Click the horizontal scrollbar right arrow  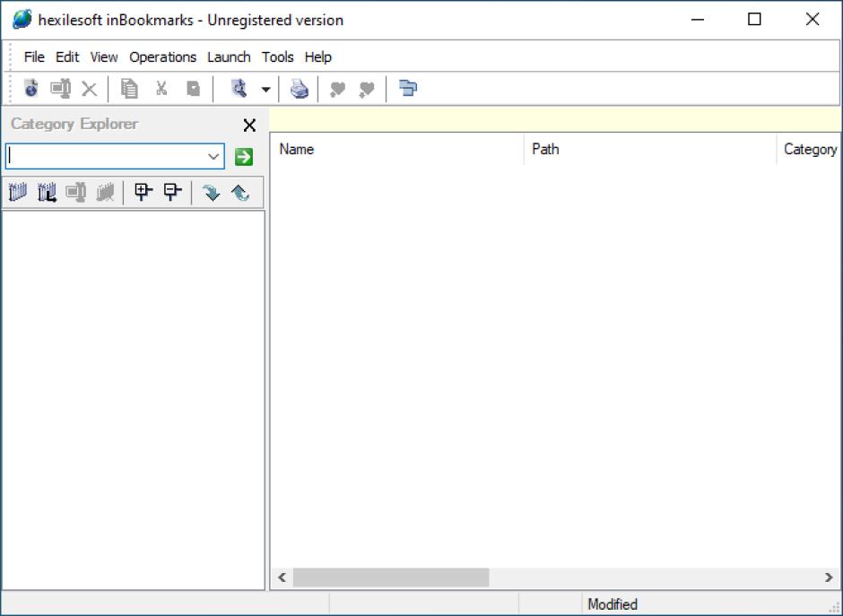[829, 577]
